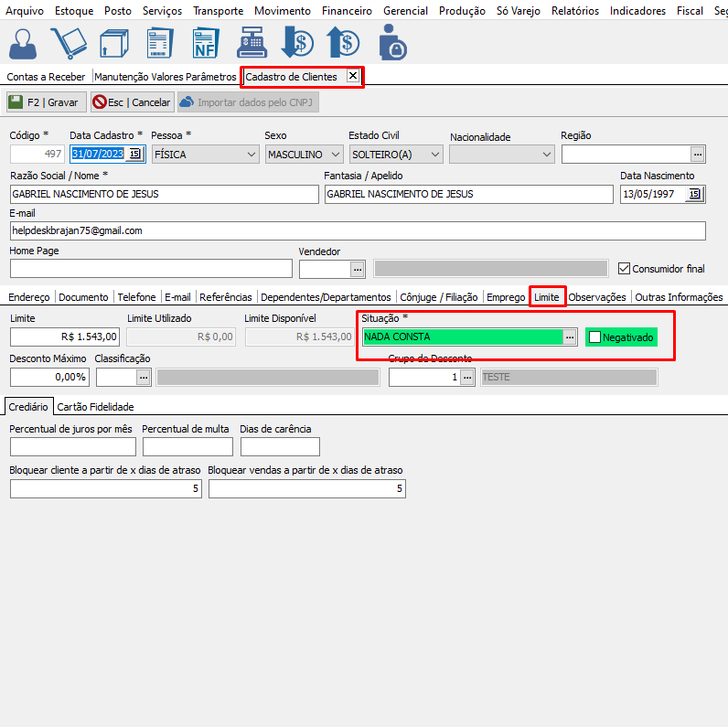728x727 pixels.
Task: Open the Estado Civil dropdown
Action: pos(434,155)
